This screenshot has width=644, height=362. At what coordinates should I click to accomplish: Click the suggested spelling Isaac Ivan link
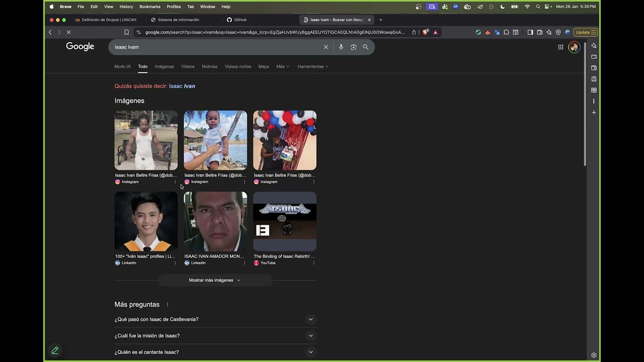coord(182,86)
